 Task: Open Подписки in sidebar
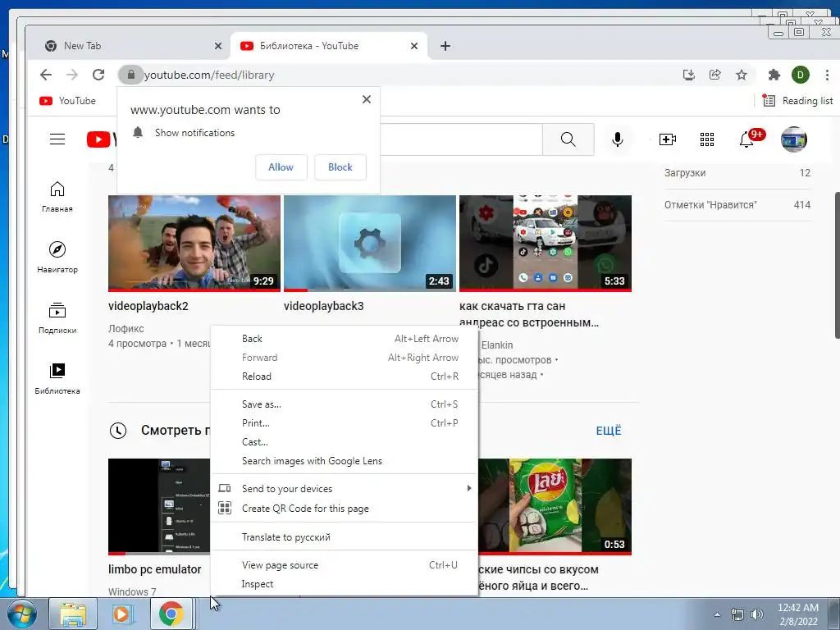(x=57, y=317)
